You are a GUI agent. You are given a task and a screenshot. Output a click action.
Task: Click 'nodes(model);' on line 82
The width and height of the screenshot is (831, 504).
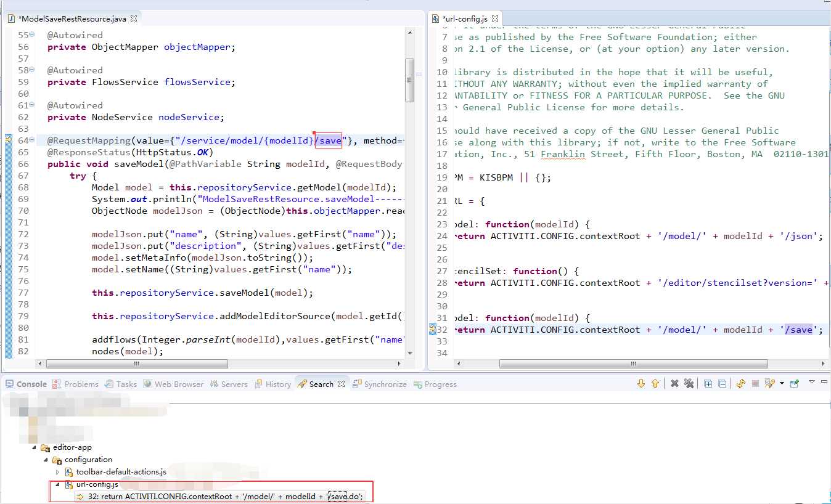(128, 351)
